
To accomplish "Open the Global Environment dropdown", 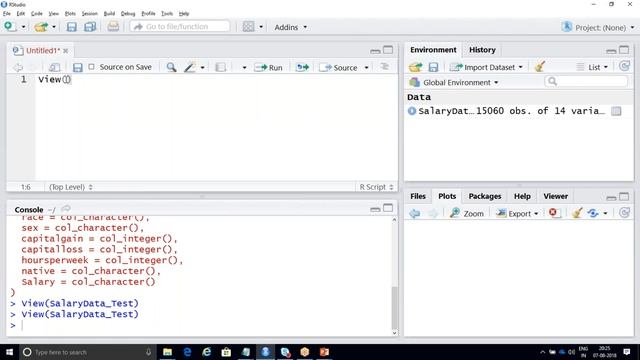I will click(454, 82).
